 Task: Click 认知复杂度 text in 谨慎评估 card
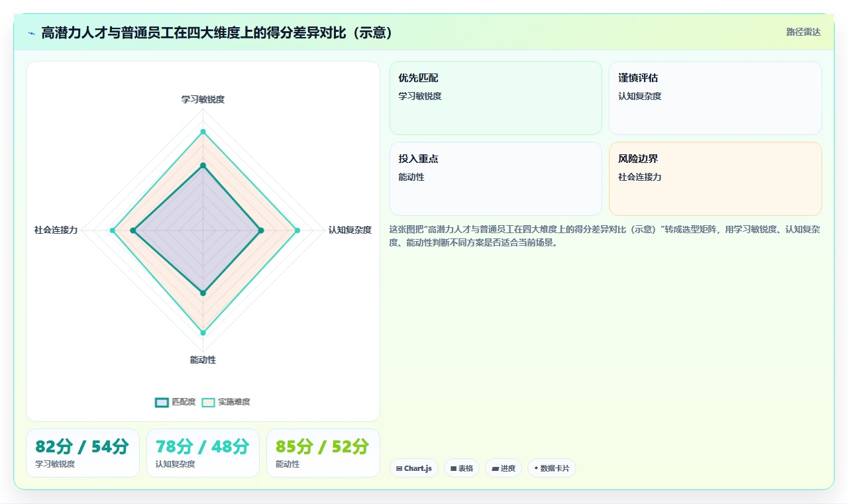coord(640,96)
